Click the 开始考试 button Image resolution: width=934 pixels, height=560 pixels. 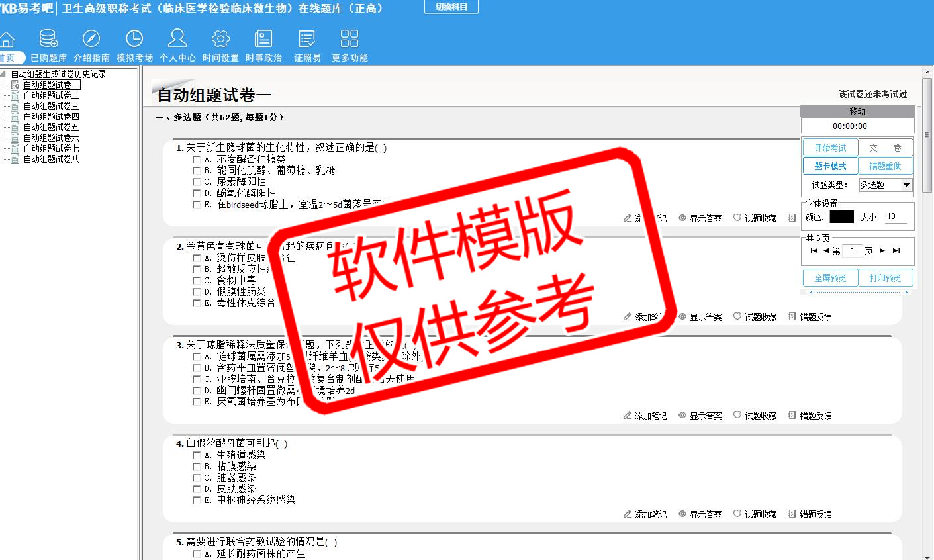[830, 148]
